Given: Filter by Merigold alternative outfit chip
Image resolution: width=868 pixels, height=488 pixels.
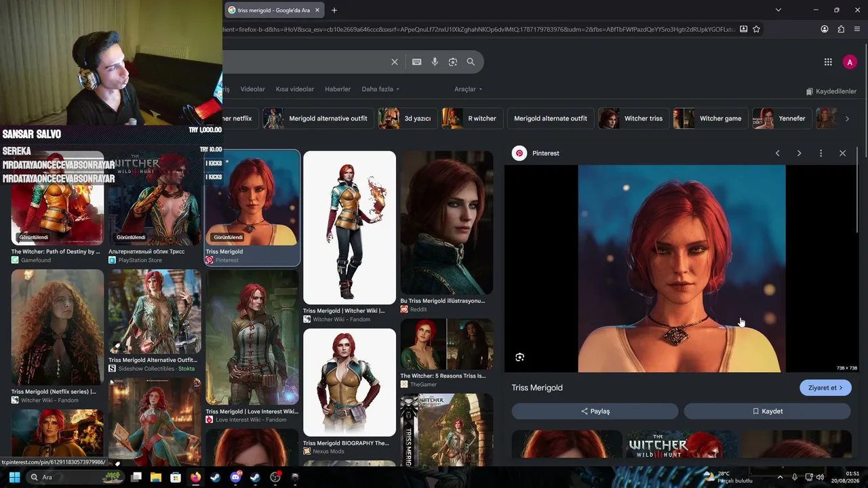Looking at the screenshot, I should 317,119.
